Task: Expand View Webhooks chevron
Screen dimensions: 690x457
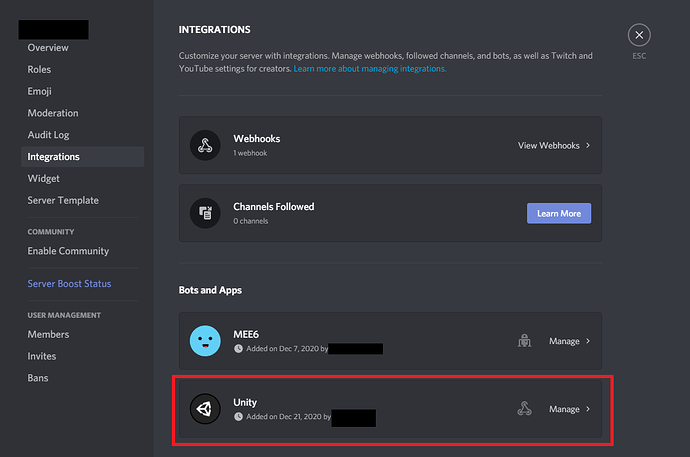Action: point(588,146)
